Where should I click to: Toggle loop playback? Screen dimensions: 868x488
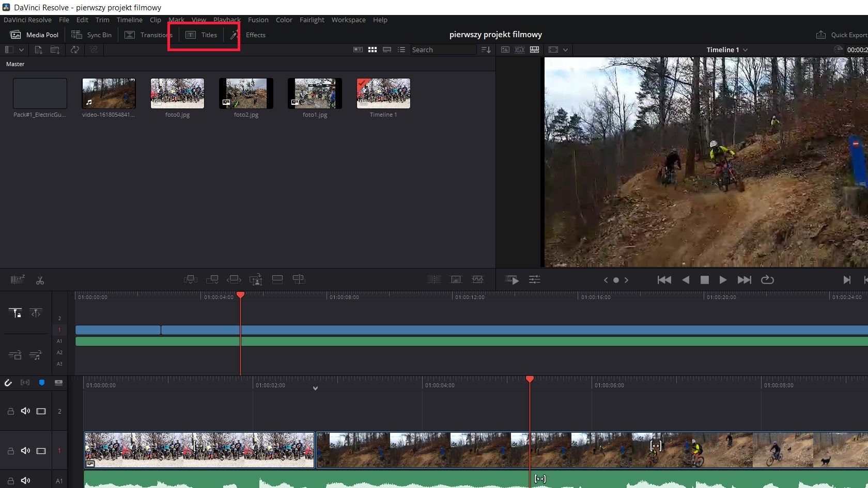click(x=767, y=280)
